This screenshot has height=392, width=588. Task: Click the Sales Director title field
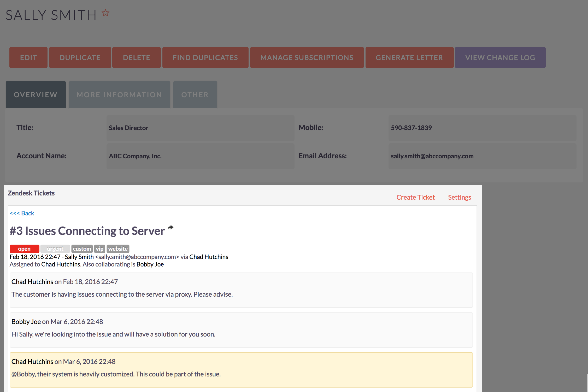200,128
